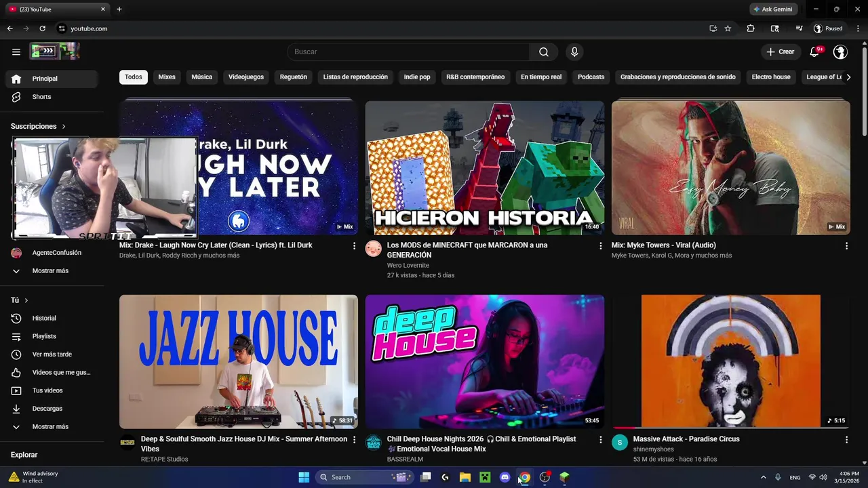The image size is (868, 488).
Task: Click the taskbar Search box
Action: [366, 477]
